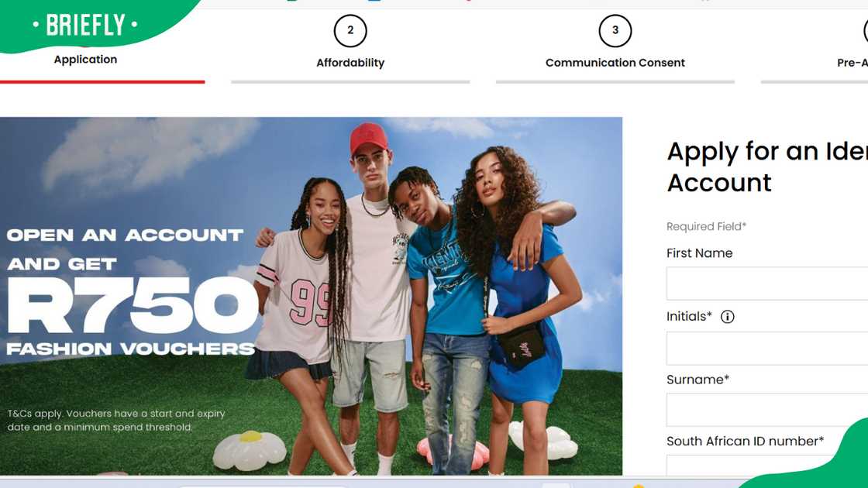This screenshot has width=868, height=488.
Task: Open the R750 fashion vouchers banner
Action: click(x=311, y=296)
